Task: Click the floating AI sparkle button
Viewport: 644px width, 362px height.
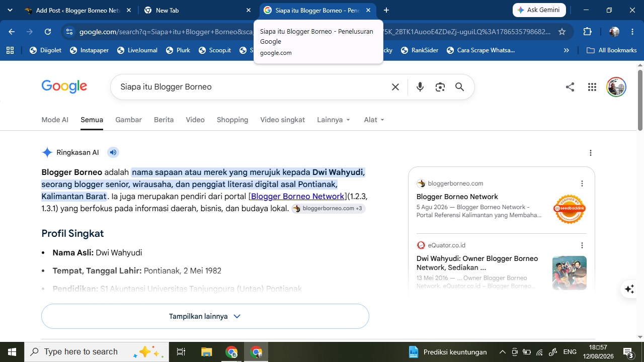Action: (x=629, y=289)
